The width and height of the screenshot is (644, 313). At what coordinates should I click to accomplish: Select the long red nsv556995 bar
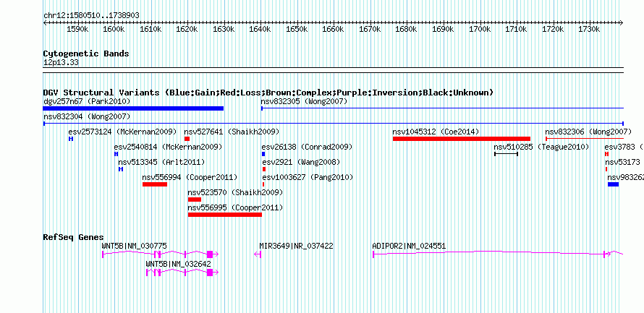225,215
